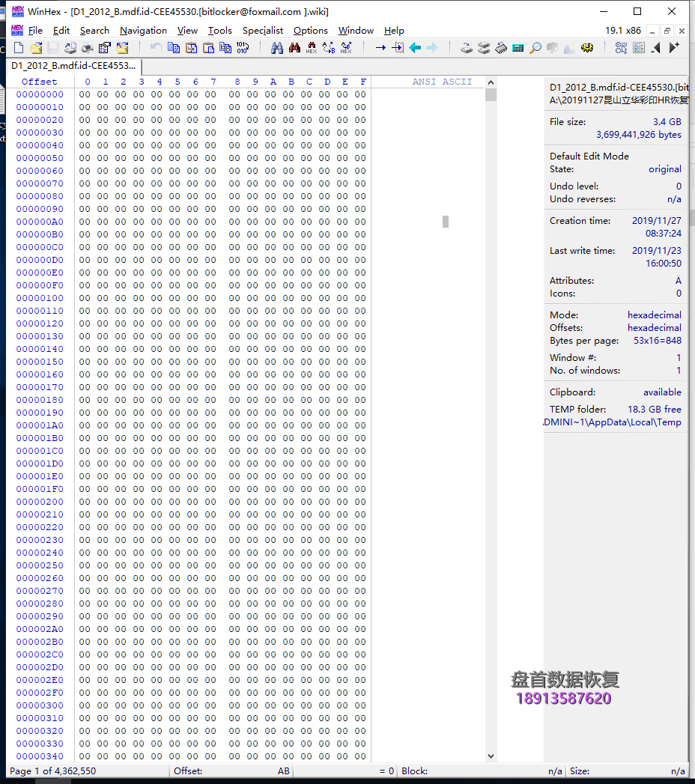Open the Specialist menu

[263, 31]
